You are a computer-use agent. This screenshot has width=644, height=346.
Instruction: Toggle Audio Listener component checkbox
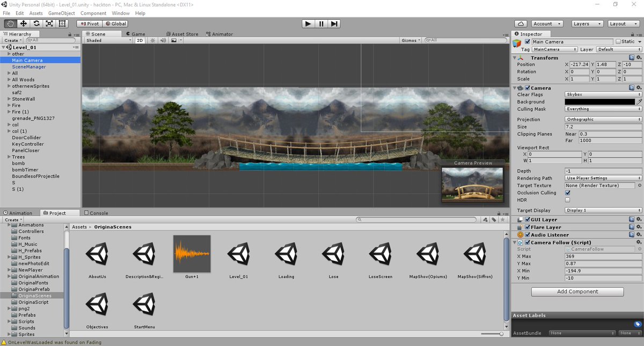pyautogui.click(x=528, y=234)
